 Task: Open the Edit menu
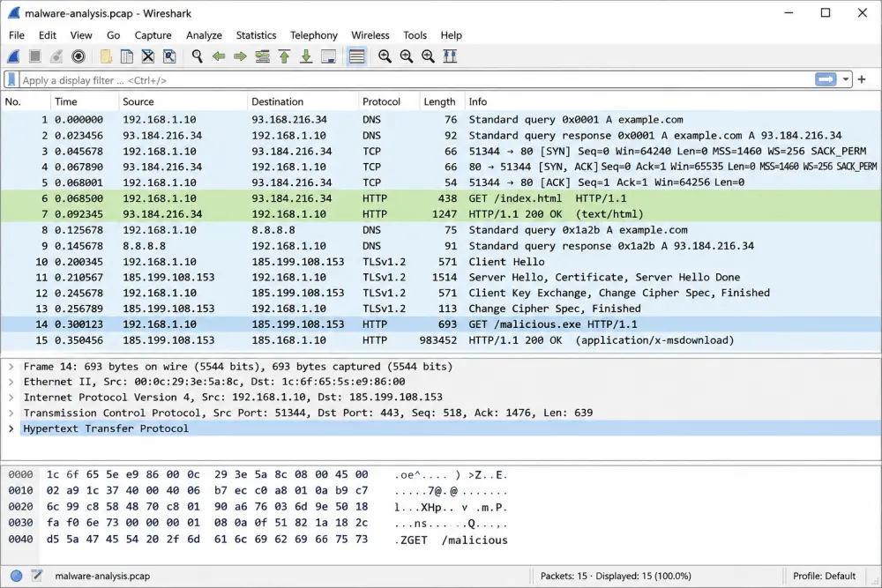48,35
